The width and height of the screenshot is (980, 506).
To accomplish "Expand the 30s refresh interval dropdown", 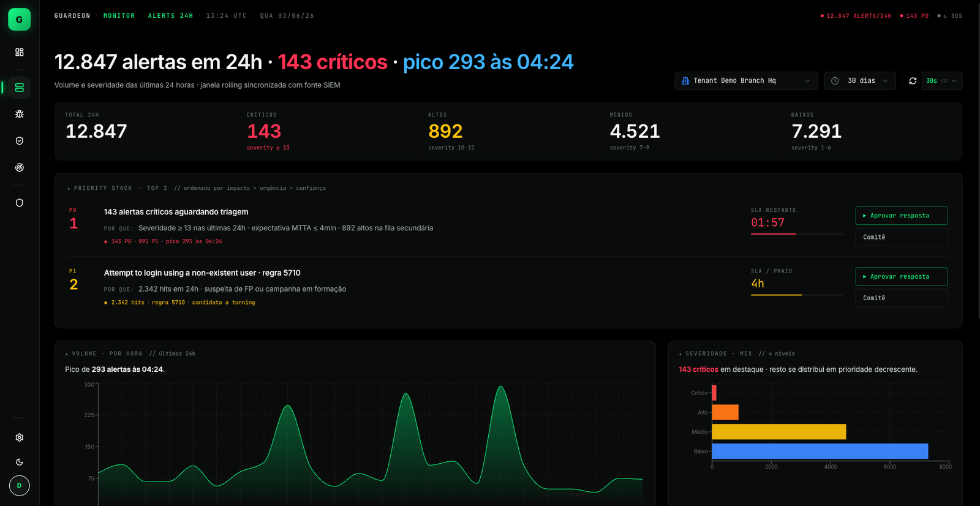I will click(941, 81).
